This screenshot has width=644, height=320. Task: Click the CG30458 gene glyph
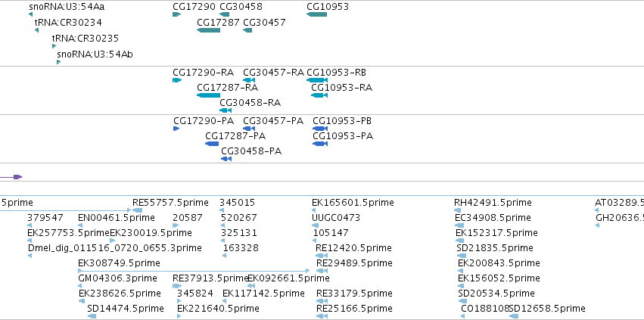point(225,14)
